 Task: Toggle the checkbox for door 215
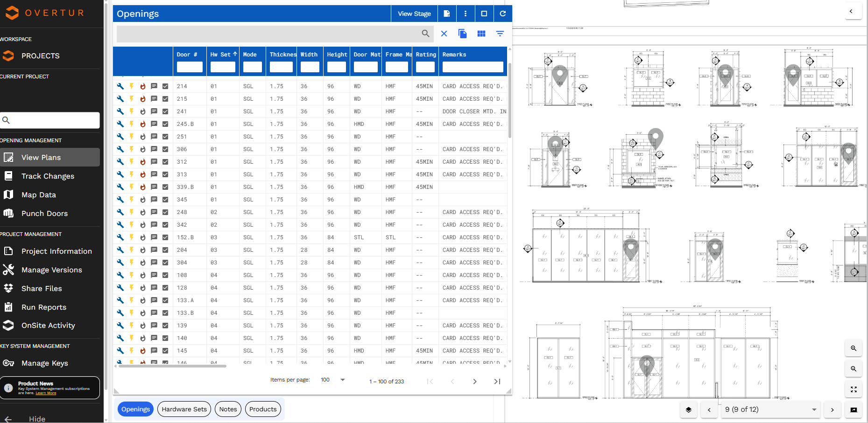[x=165, y=99]
